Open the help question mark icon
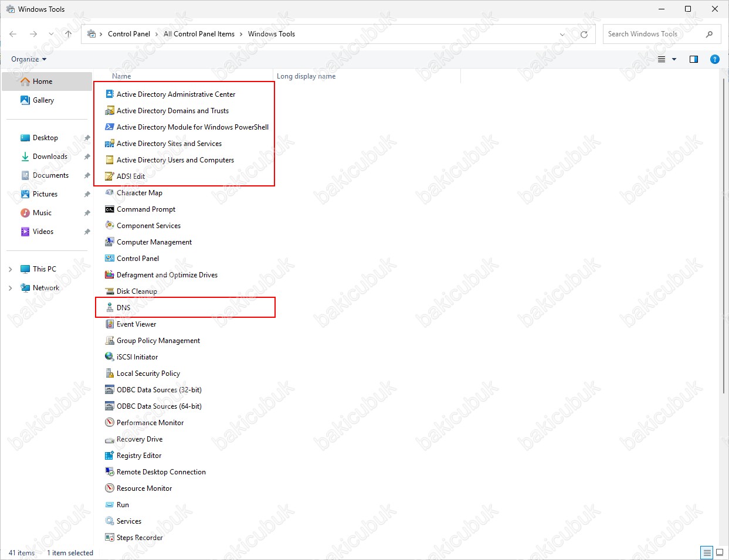The image size is (729, 560). click(714, 59)
